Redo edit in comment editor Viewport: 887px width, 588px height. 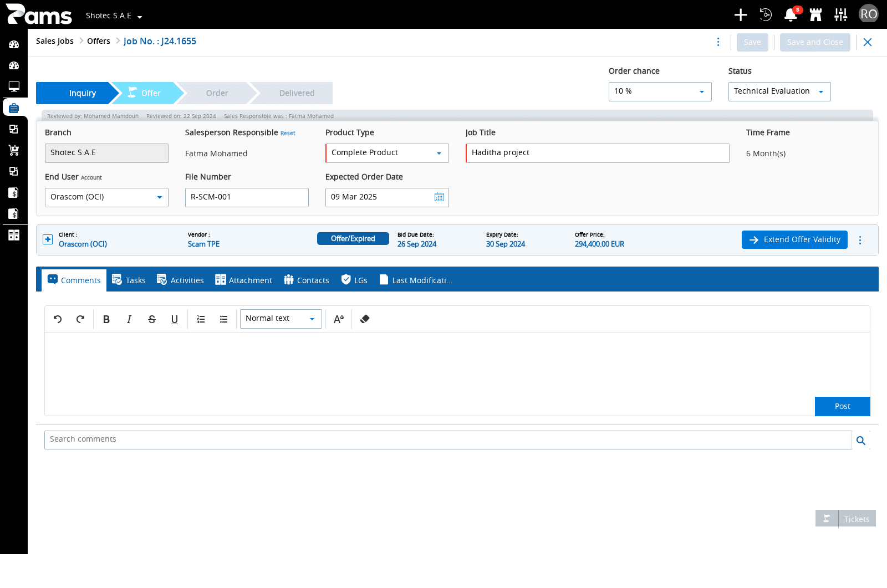pos(80,319)
